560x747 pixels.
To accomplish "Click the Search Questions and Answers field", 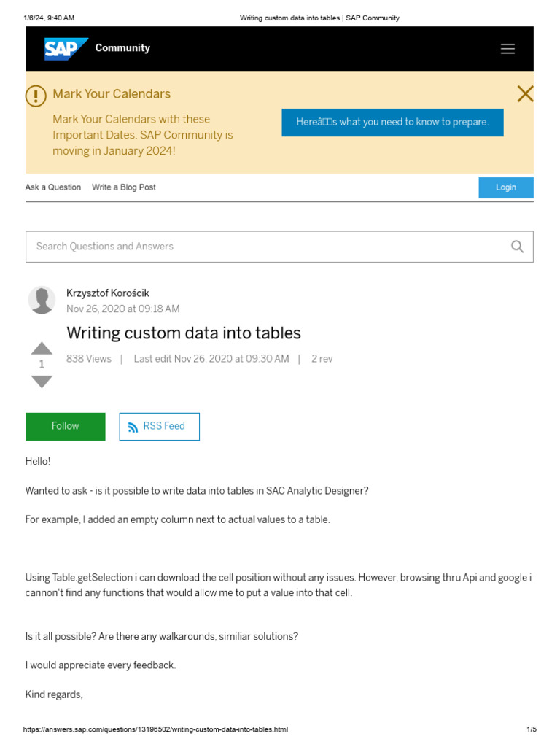I will point(262,247).
